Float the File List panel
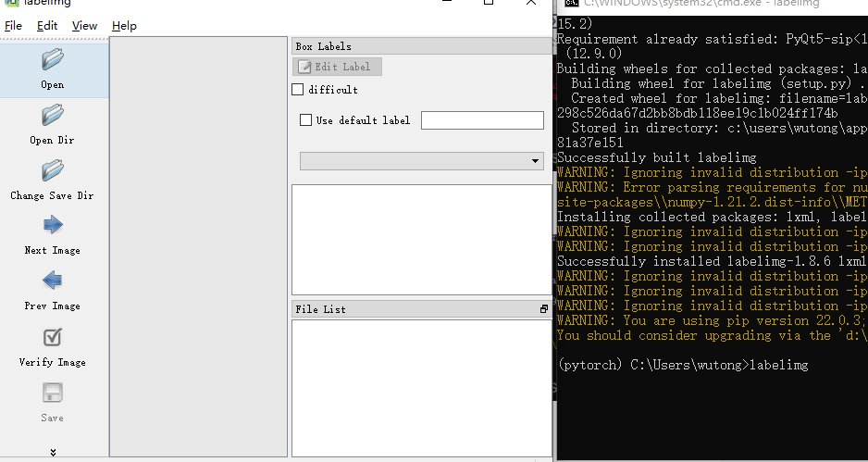 coord(543,309)
